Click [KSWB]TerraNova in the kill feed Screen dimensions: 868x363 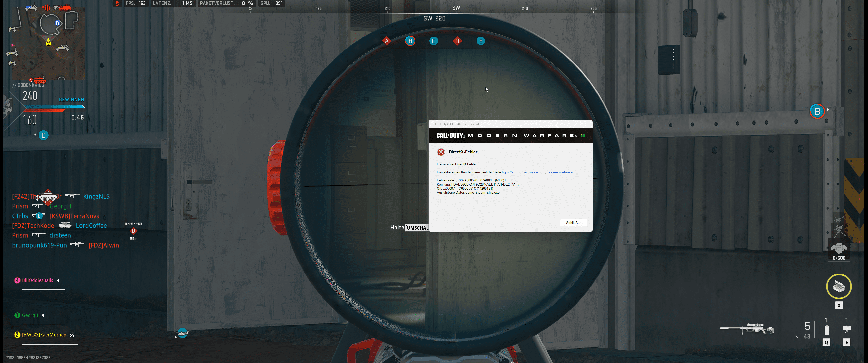pyautogui.click(x=74, y=216)
